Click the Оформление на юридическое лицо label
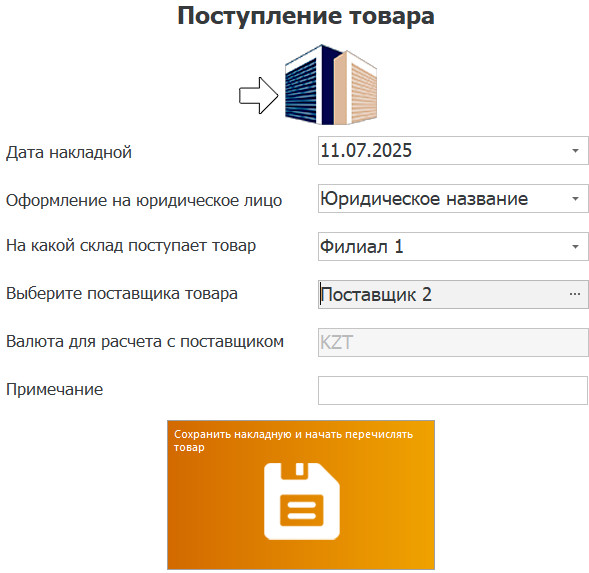 pyautogui.click(x=144, y=200)
